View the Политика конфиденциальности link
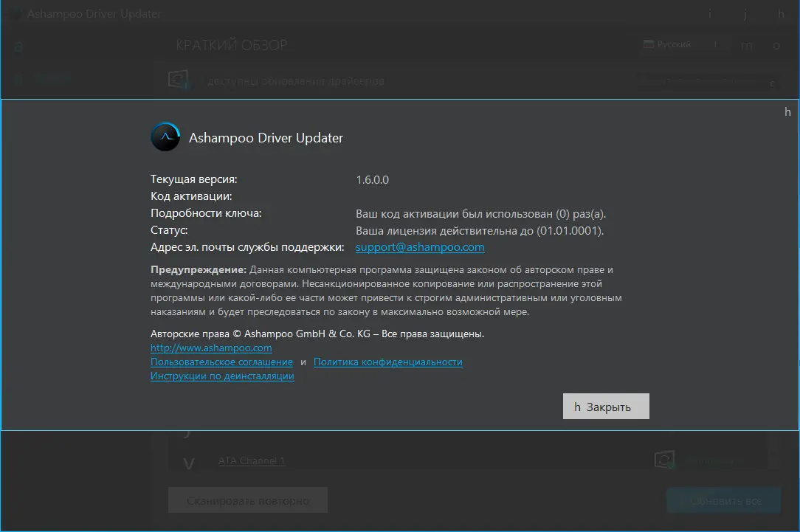 pos(387,362)
